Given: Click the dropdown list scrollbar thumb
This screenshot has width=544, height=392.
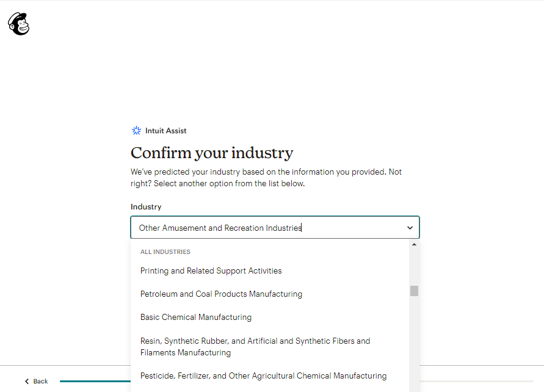Looking at the screenshot, I should pyautogui.click(x=414, y=291).
